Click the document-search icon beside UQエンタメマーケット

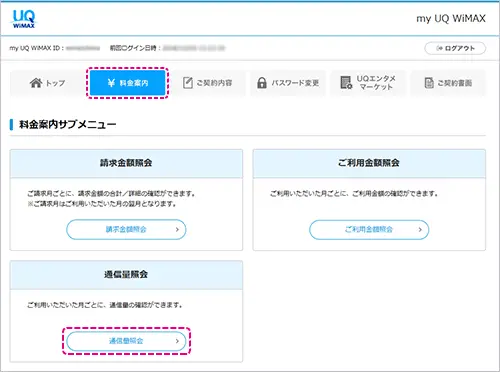346,83
